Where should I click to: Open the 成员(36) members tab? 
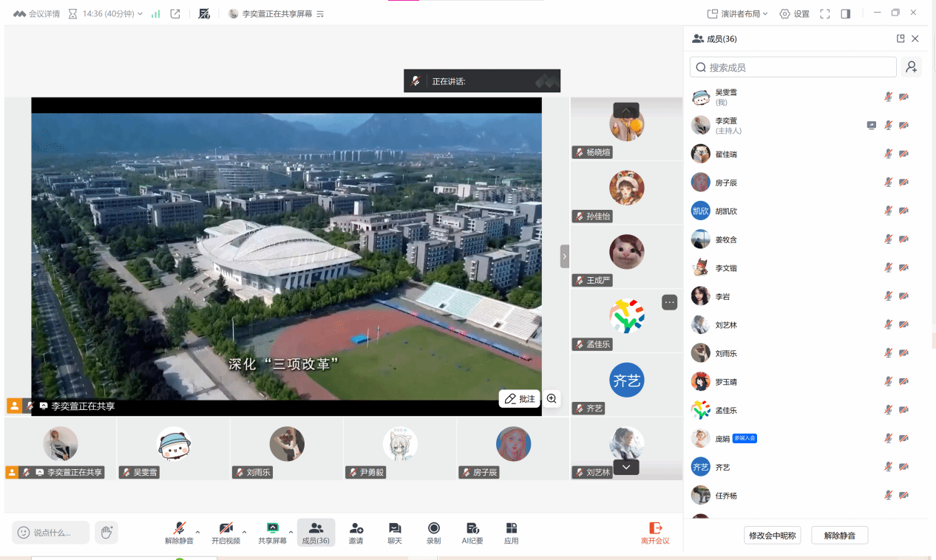pyautogui.click(x=316, y=532)
